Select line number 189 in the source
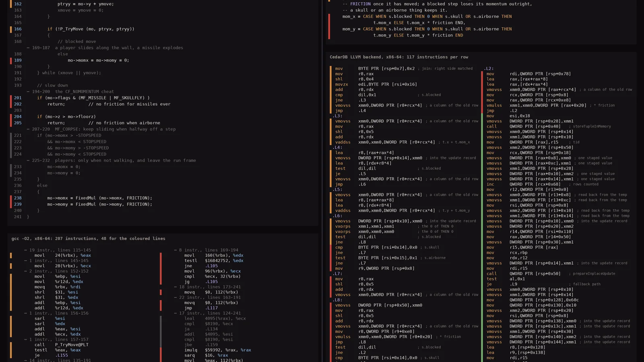The width and height of the screenshot is (644, 362). click(18, 60)
